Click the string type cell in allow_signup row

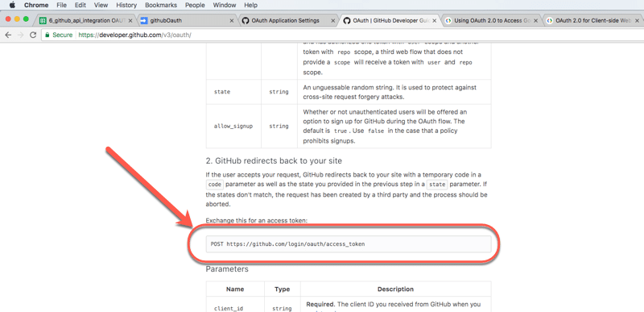pyautogui.click(x=279, y=127)
